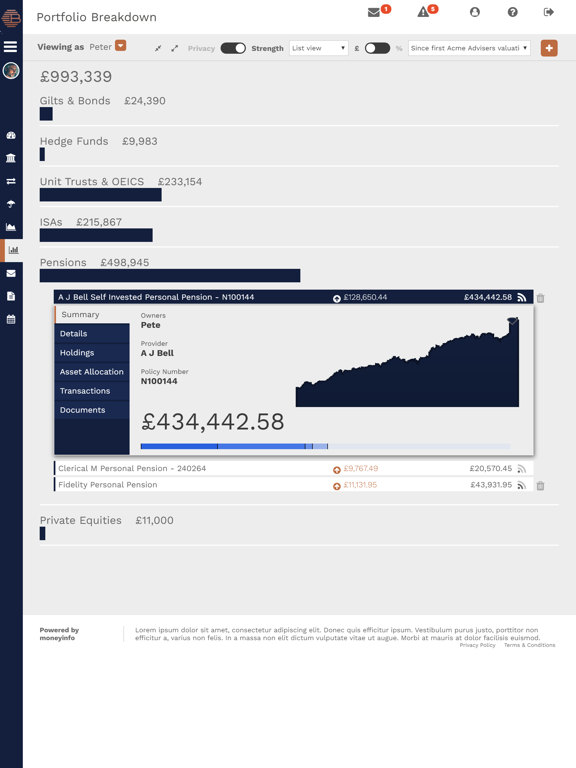Screen dimensions: 576x768
Task: Click the company logo at top left
Action: pyautogui.click(x=11, y=18)
